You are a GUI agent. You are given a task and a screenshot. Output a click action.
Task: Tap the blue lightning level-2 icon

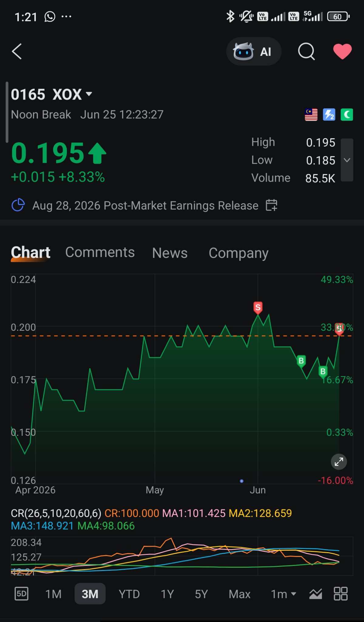329,115
